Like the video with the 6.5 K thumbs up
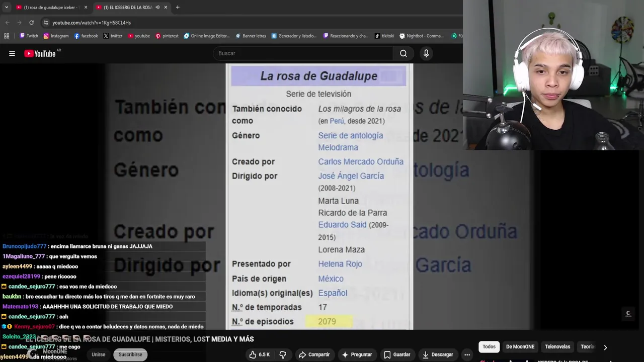644x362 pixels. pyautogui.click(x=259, y=354)
